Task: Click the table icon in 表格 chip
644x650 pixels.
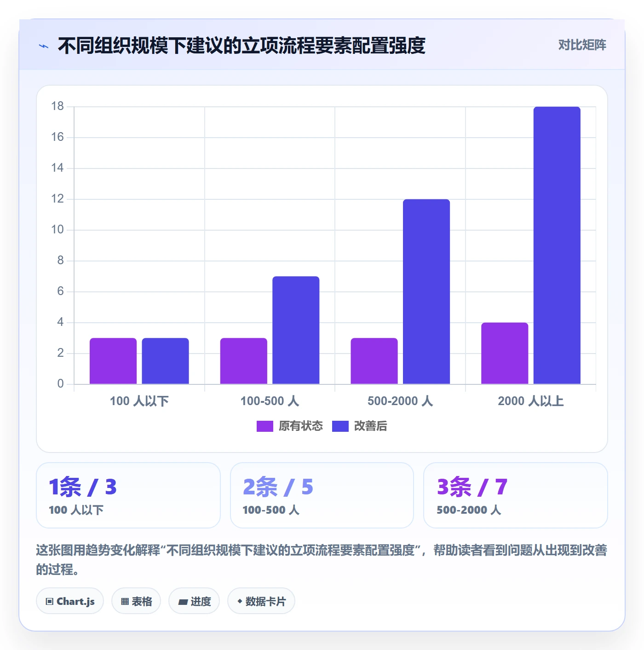Action: click(125, 601)
